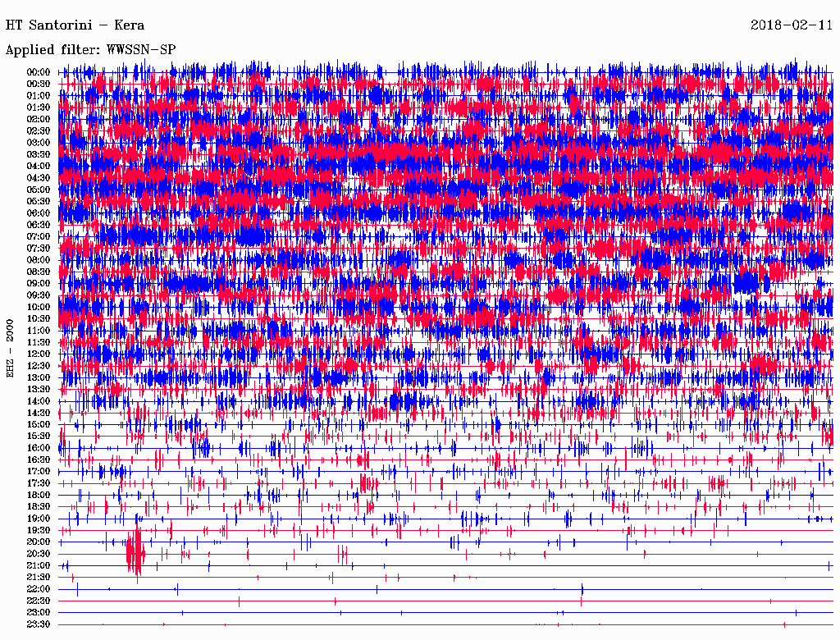This screenshot has height=640, width=840.
Task: Select the 21:00 time label
Action: click(38, 565)
